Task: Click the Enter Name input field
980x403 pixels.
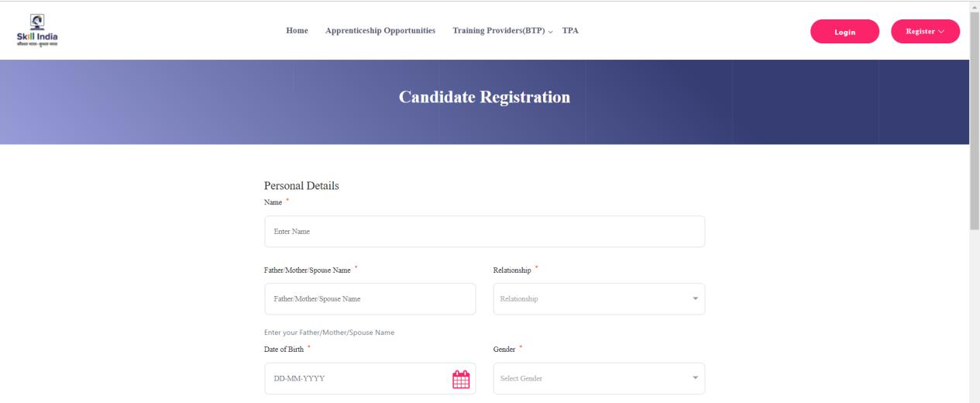Action: click(x=484, y=232)
